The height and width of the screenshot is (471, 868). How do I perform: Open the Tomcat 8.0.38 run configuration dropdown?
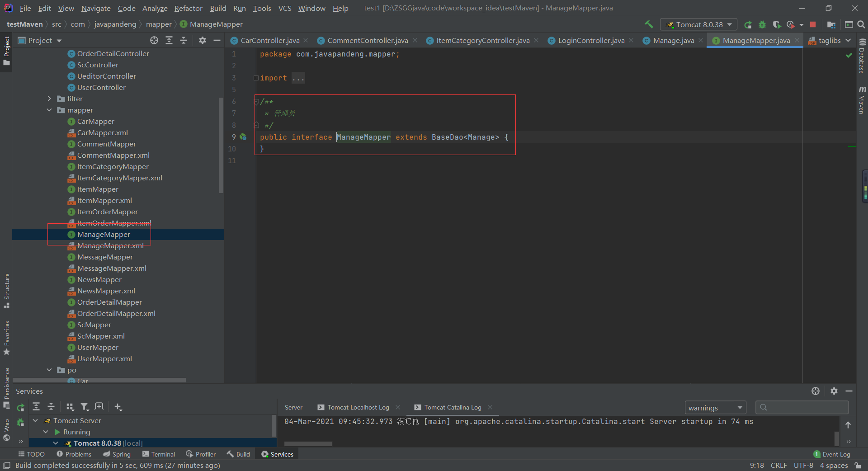click(698, 24)
